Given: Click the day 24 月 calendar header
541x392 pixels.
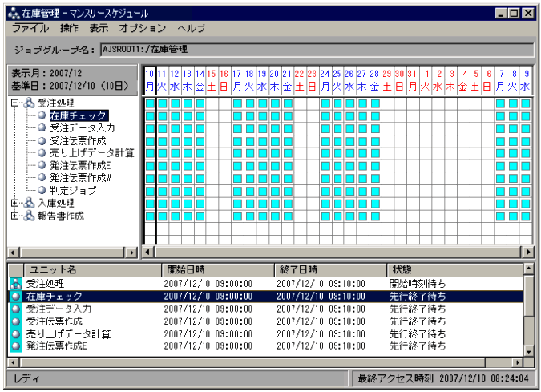Looking at the screenshot, I should click(x=325, y=79).
